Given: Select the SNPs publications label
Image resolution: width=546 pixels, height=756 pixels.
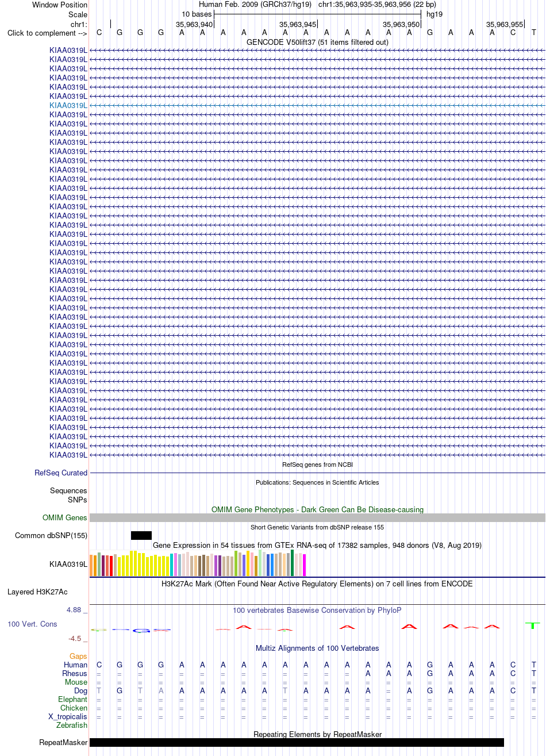Looking at the screenshot, I should pyautogui.click(x=78, y=500).
